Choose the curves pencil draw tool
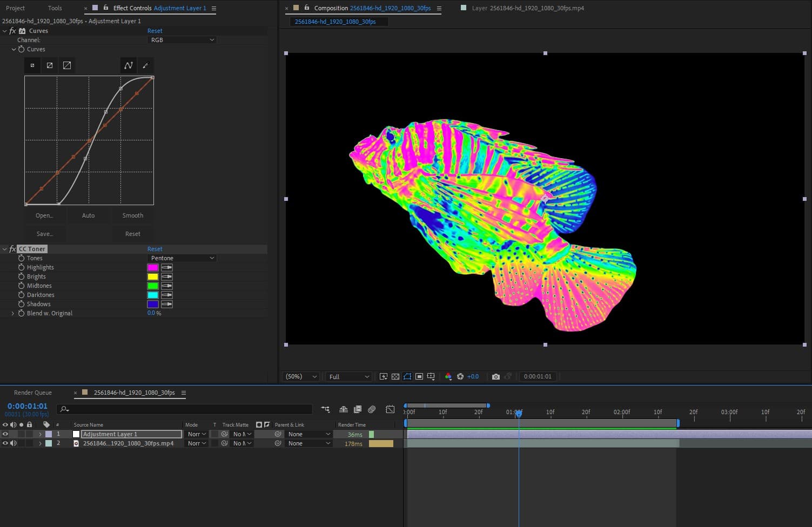 pyautogui.click(x=145, y=65)
